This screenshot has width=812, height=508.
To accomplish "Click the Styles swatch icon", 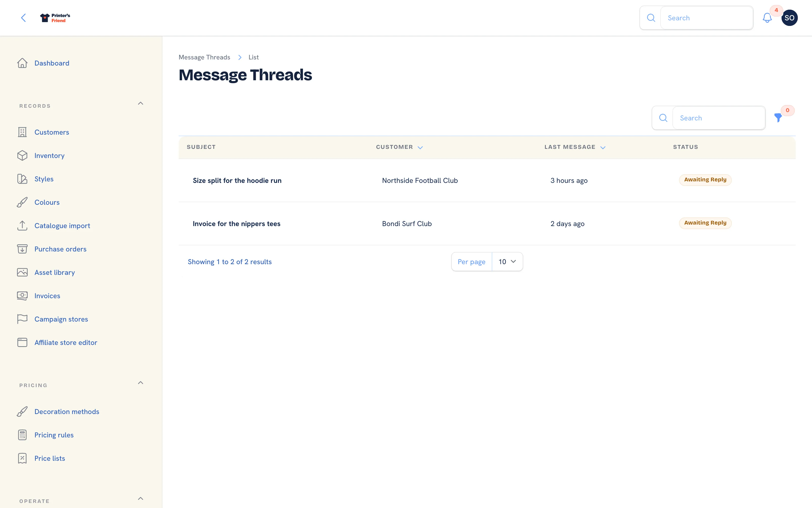I will [x=22, y=179].
